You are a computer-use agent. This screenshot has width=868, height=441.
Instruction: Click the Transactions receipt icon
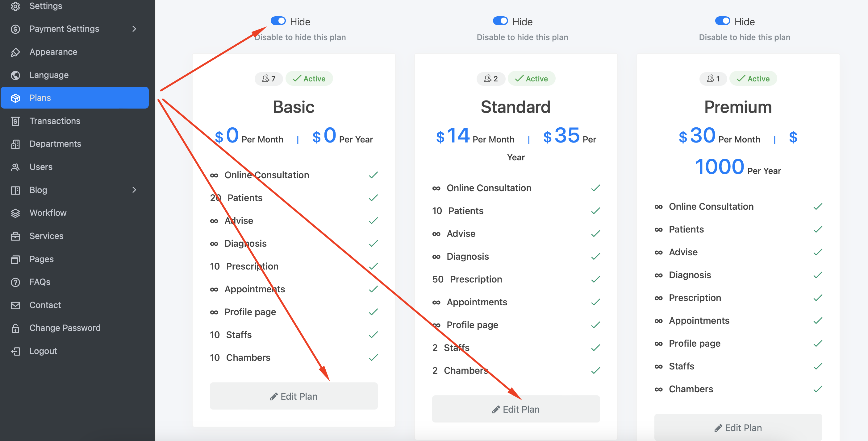point(15,121)
